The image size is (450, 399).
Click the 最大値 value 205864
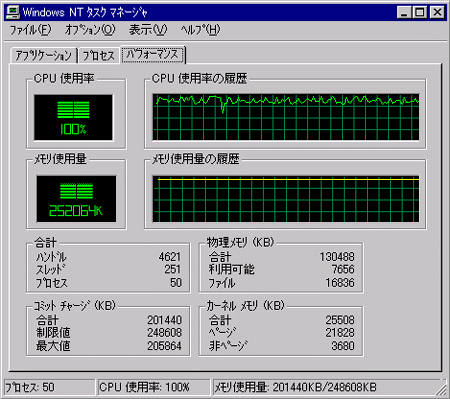point(164,346)
